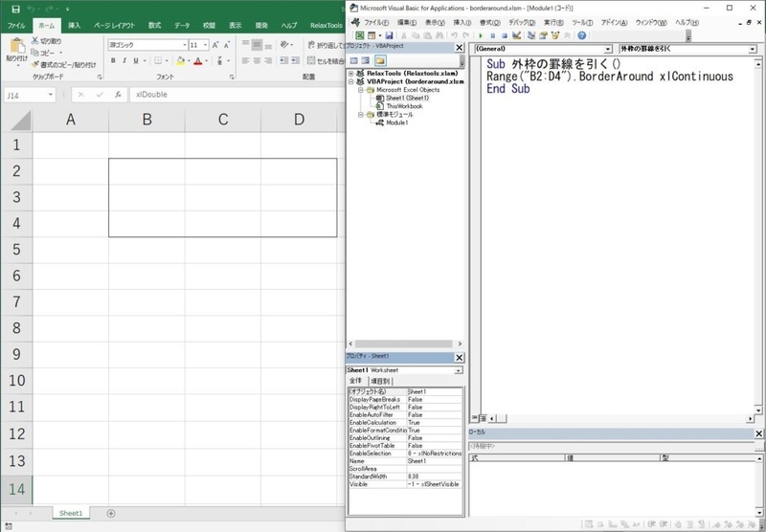Screen dimensions: 766x532
Task: Open Insert Function fx dialog
Action: click(118, 95)
